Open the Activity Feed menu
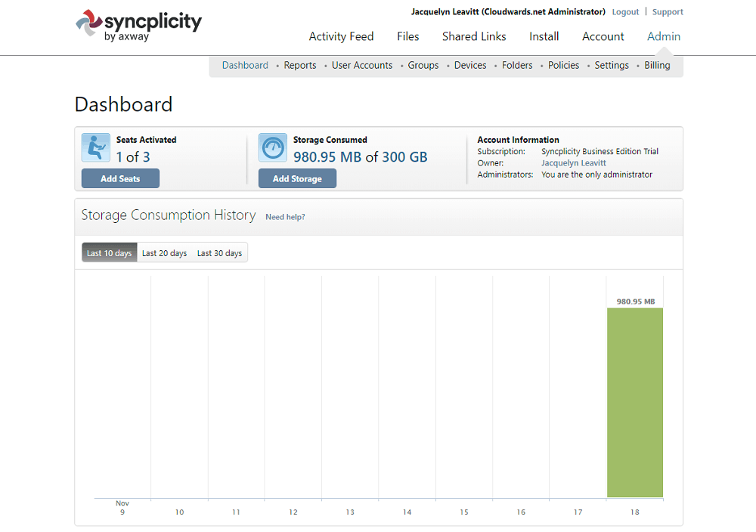The image size is (756, 532). click(342, 36)
